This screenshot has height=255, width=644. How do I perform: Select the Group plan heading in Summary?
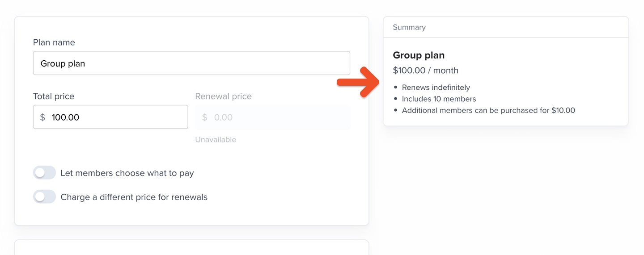tap(419, 55)
